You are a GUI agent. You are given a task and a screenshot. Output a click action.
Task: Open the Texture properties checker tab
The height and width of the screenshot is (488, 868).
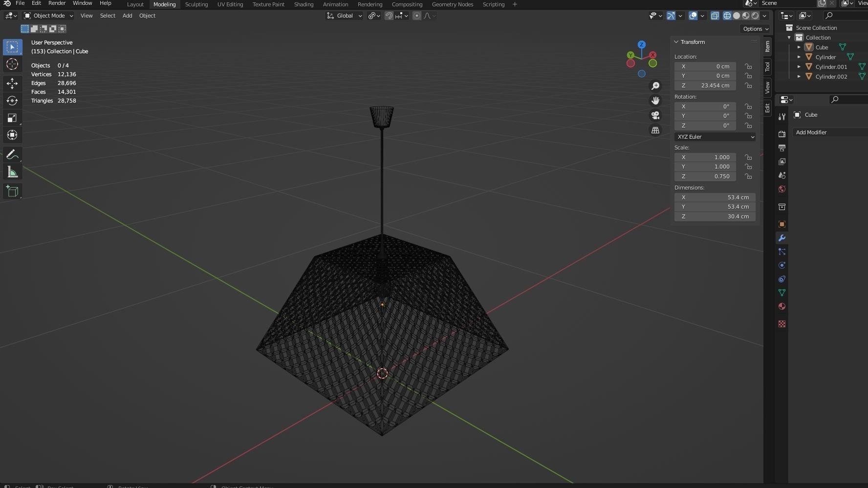pos(782,324)
